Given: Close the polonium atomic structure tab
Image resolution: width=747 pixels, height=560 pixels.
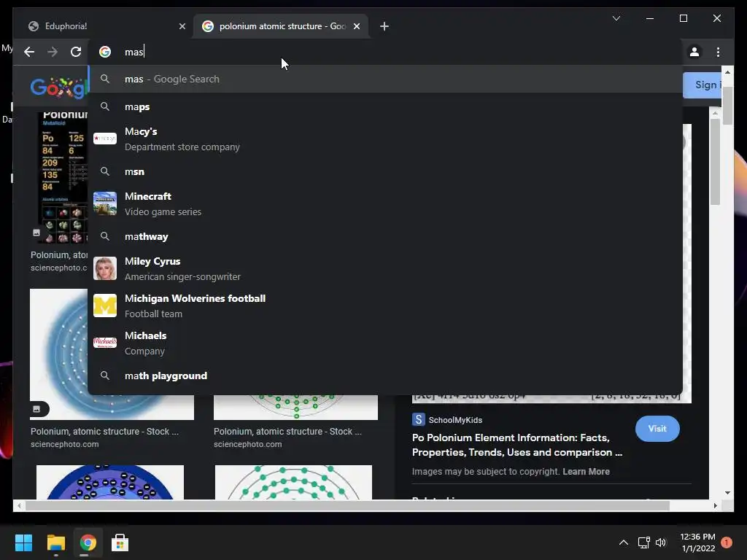Looking at the screenshot, I should pyautogui.click(x=356, y=26).
